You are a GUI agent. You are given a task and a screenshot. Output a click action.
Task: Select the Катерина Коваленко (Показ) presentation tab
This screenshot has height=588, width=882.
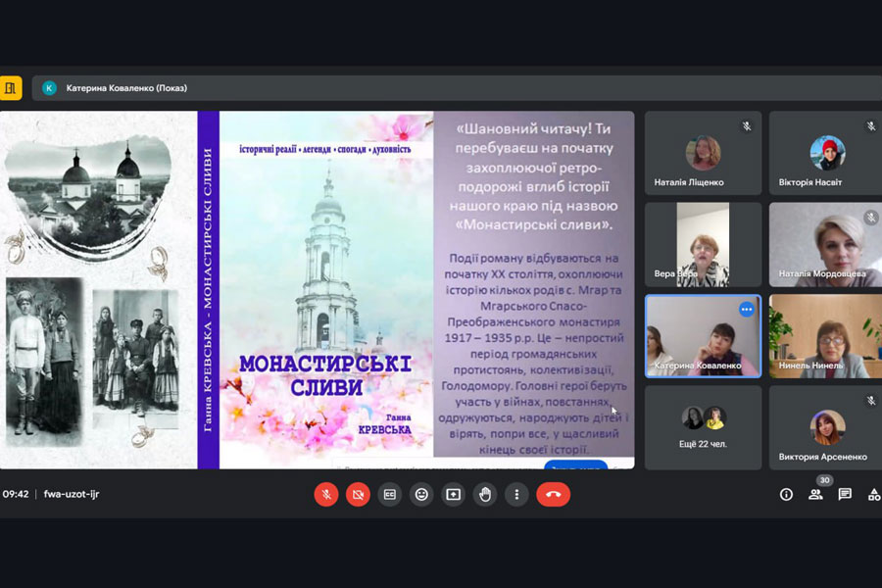point(125,88)
